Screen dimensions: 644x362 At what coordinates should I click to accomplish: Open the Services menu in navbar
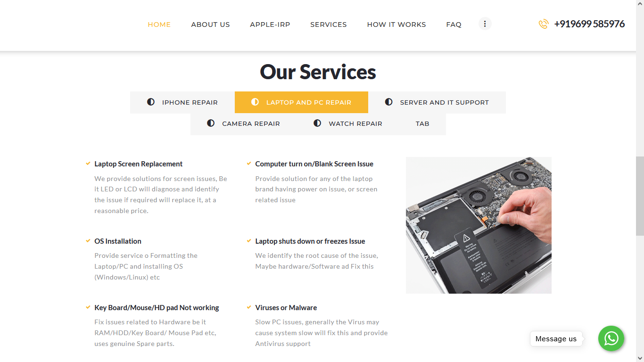329,25
